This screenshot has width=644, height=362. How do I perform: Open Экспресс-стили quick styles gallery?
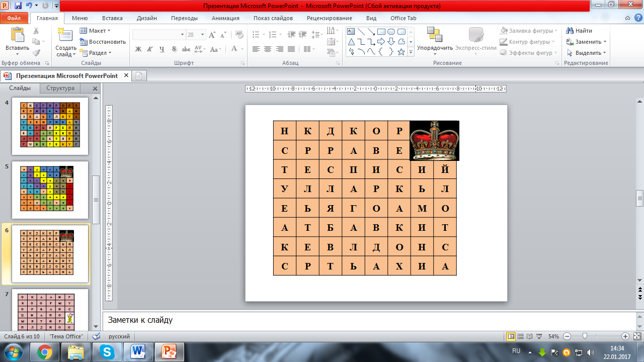point(476,40)
